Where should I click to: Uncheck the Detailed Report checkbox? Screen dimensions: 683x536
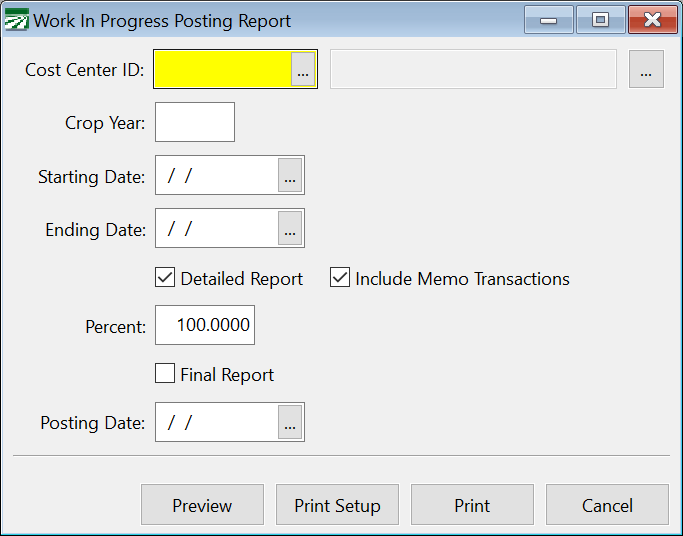tap(166, 278)
